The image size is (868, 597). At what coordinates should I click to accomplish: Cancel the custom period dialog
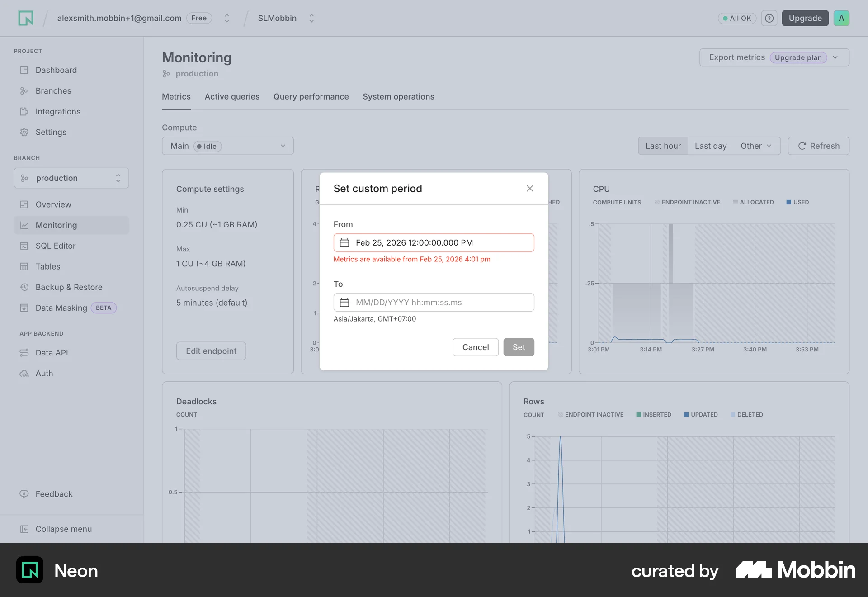(x=476, y=347)
